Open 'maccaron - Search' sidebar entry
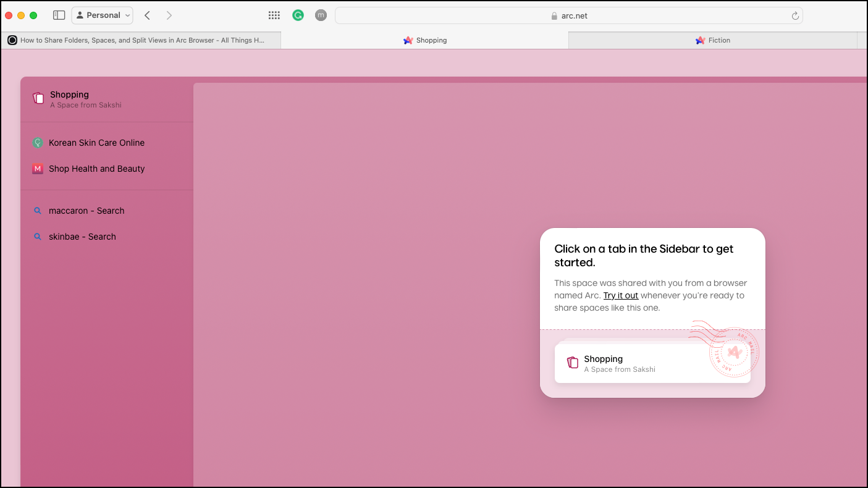 point(107,211)
